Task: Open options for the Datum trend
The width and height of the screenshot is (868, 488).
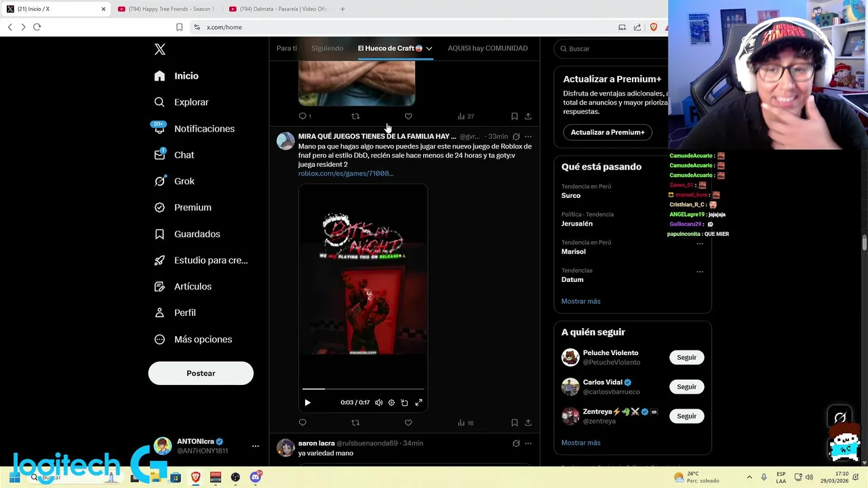Action: click(x=700, y=272)
